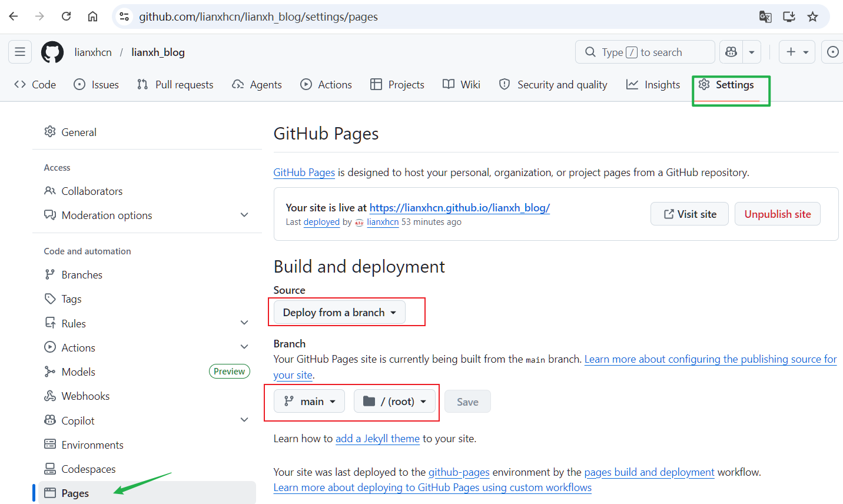Expand the sidebar Actions chevron
Image resolution: width=843 pixels, height=504 pixels.
click(244, 347)
